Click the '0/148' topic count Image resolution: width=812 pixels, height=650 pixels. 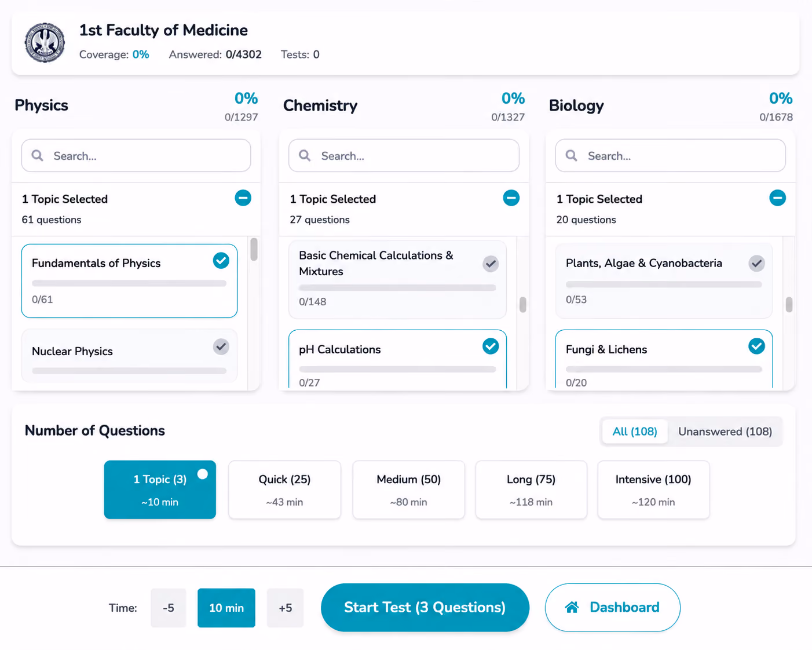point(313,302)
